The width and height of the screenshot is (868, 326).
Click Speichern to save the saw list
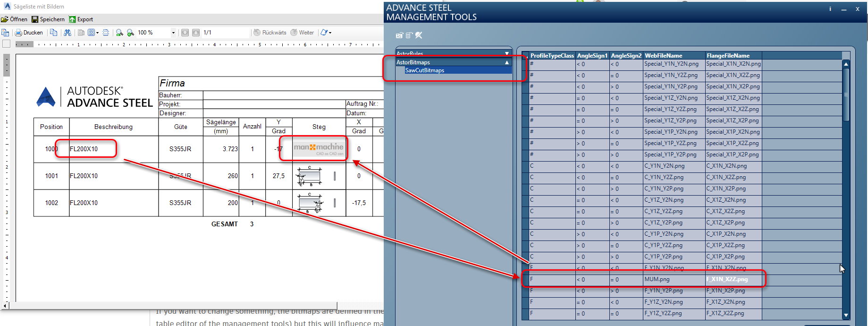coord(48,19)
